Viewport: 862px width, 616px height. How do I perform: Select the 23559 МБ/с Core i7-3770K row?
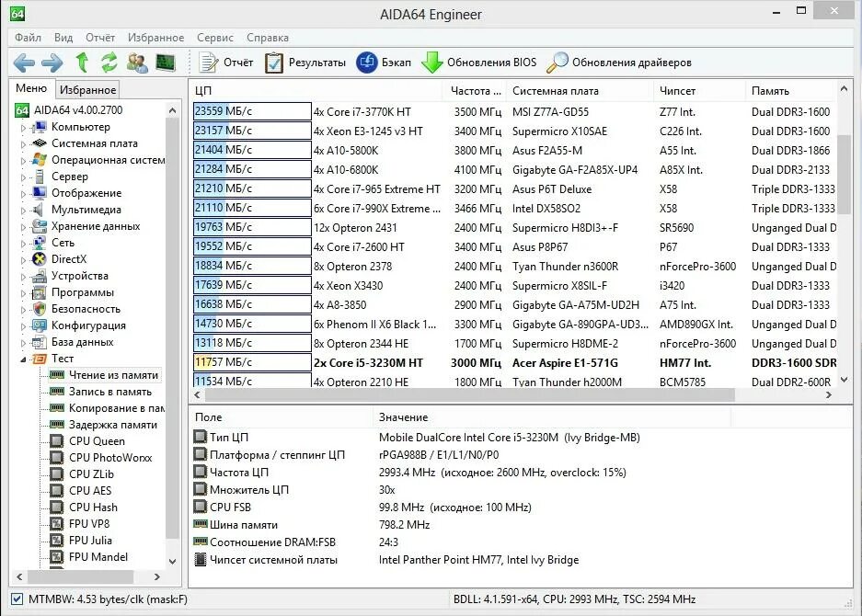pyautogui.click(x=514, y=111)
